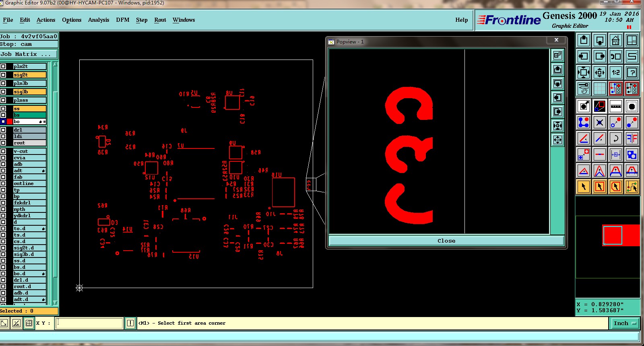The image size is (644, 346).
Task: Click the XY coordinate window icon
Action: pyautogui.click(x=632, y=40)
